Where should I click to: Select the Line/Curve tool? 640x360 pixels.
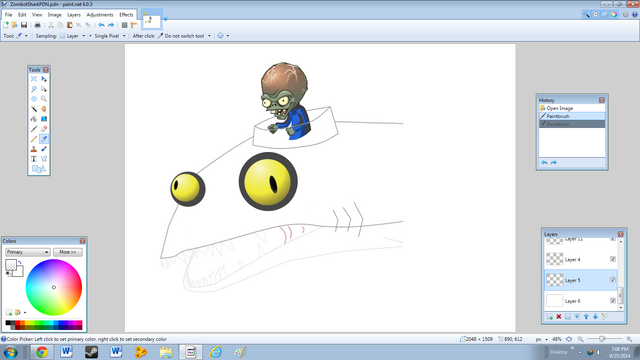(x=44, y=159)
